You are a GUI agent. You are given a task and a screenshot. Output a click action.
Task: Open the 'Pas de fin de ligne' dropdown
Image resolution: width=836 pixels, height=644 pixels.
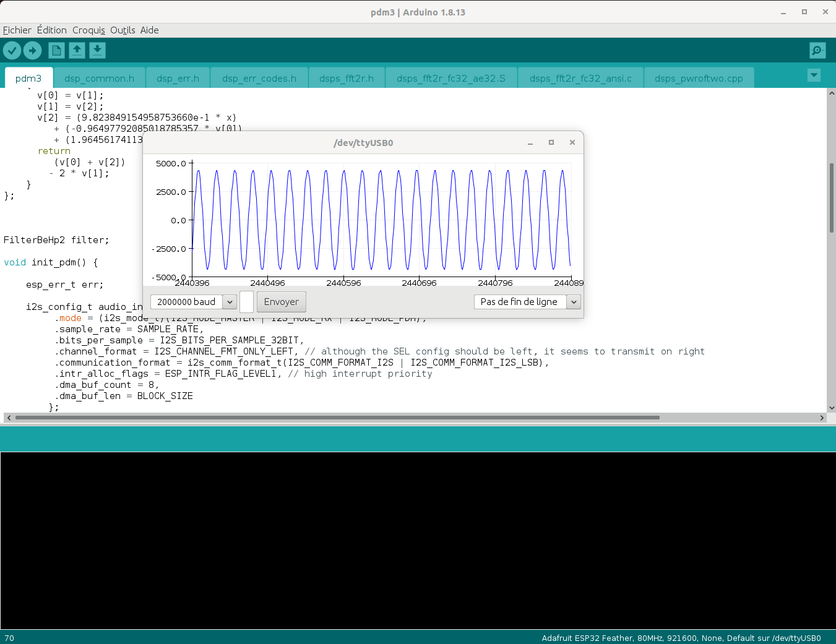click(x=527, y=302)
